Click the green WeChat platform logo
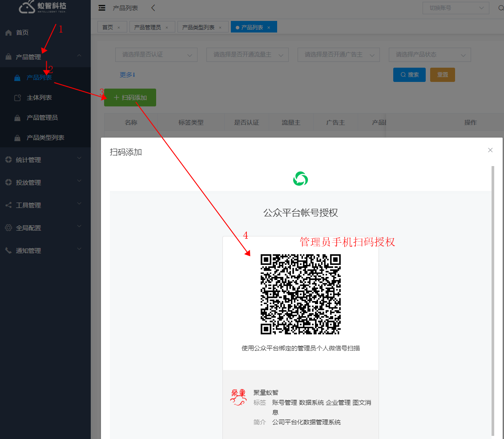The width and height of the screenshot is (504, 439). pyautogui.click(x=301, y=179)
